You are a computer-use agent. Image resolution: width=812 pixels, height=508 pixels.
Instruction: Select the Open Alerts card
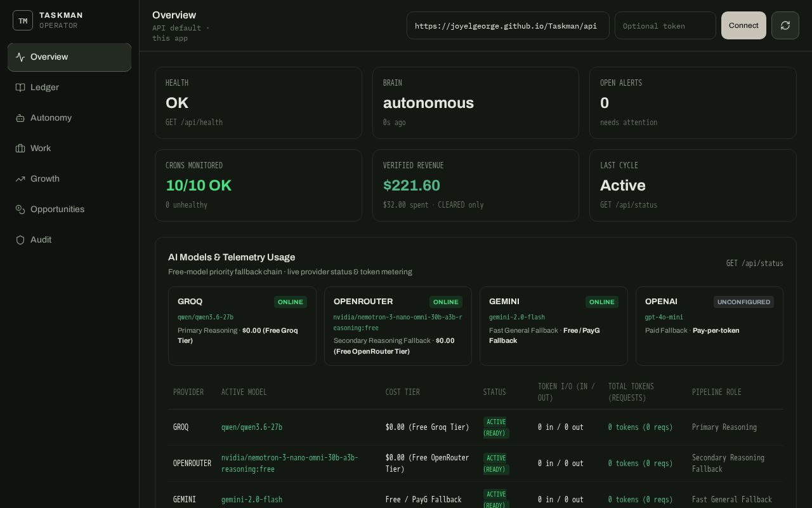click(693, 103)
